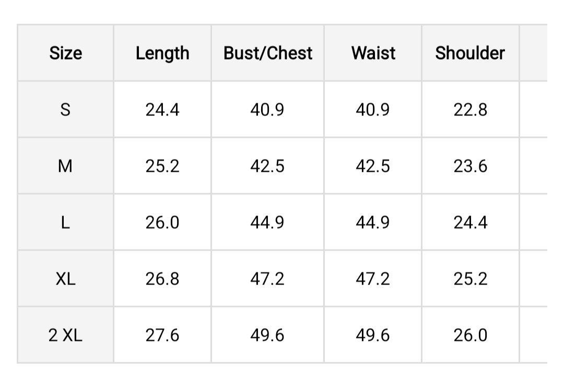Click the Size column header
The image size is (564, 392).
point(65,53)
